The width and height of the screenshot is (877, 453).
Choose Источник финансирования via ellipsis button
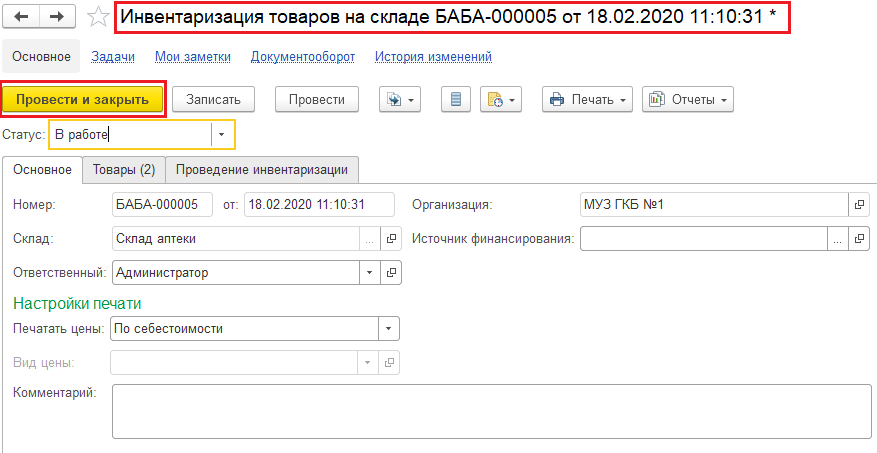point(837,239)
